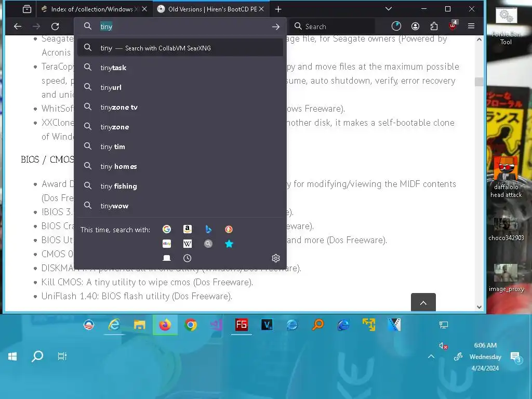
Task: Open the Windows Start button
Action: [12, 356]
